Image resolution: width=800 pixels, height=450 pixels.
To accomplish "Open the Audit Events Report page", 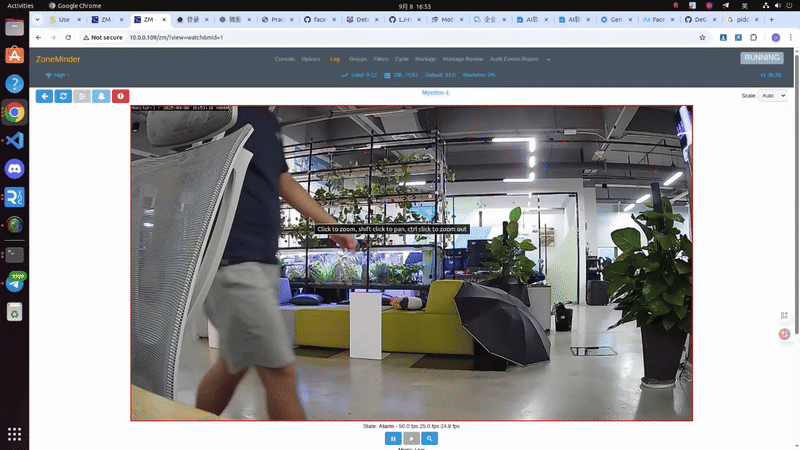I will coord(514,59).
